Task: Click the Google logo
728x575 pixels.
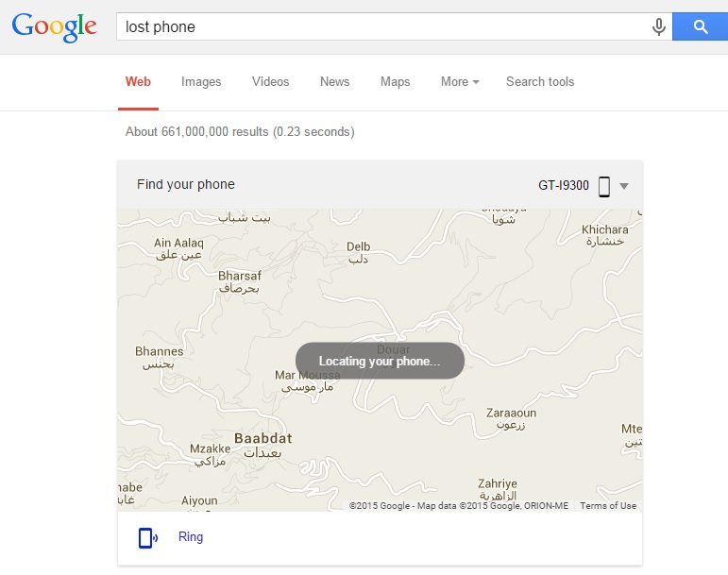Action: coord(55,27)
